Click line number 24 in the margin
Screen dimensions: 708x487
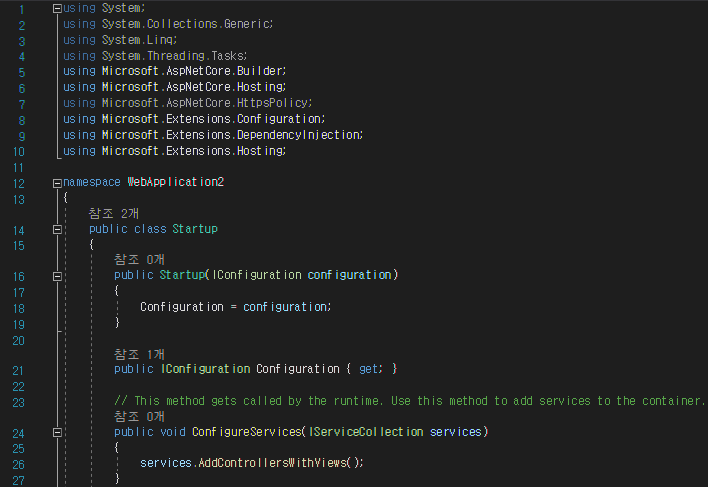[19, 433]
